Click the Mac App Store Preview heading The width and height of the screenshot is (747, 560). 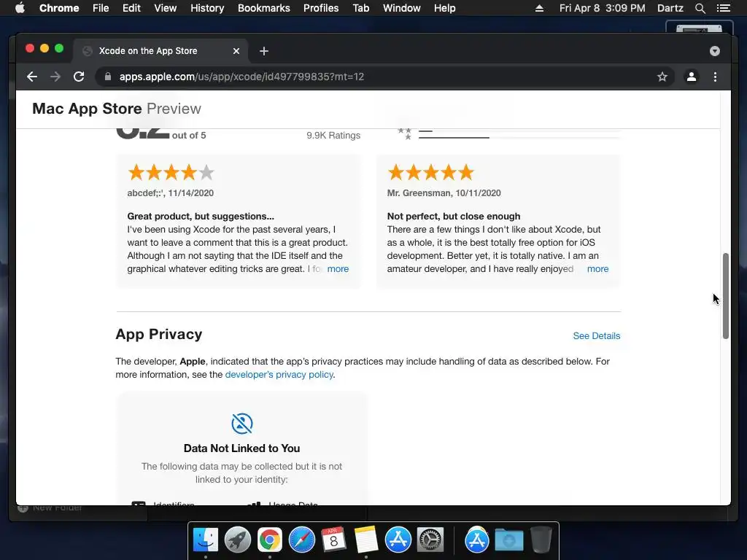[117, 109]
